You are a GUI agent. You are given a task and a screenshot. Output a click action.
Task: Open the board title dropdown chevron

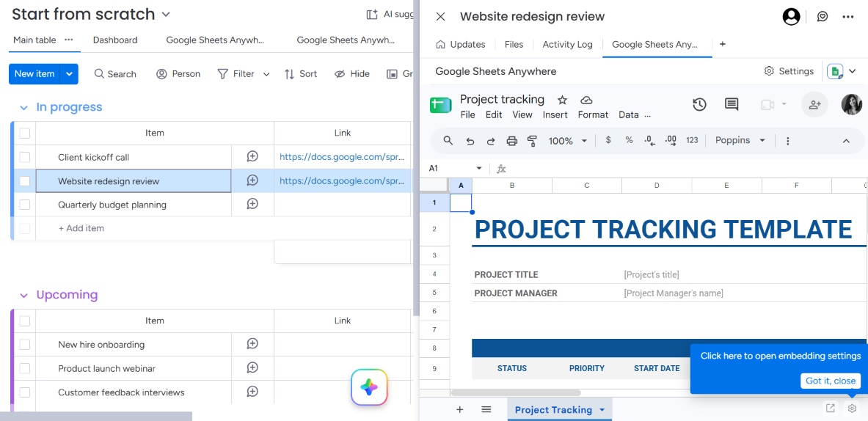(166, 15)
